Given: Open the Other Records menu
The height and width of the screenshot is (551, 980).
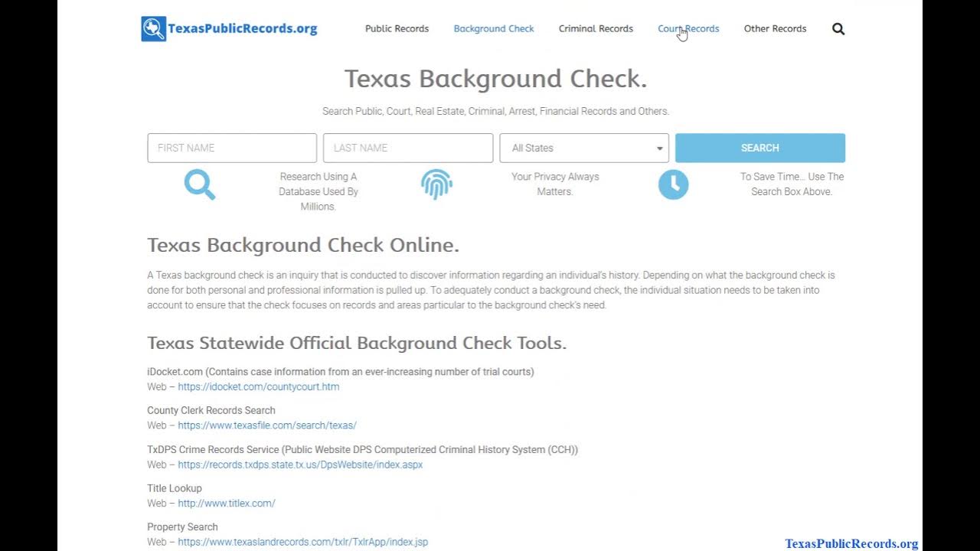Looking at the screenshot, I should click(775, 29).
